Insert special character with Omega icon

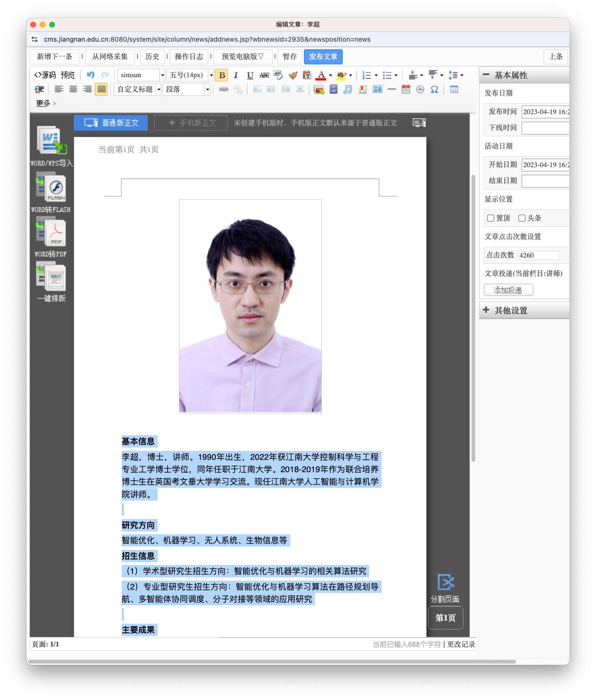[434, 90]
